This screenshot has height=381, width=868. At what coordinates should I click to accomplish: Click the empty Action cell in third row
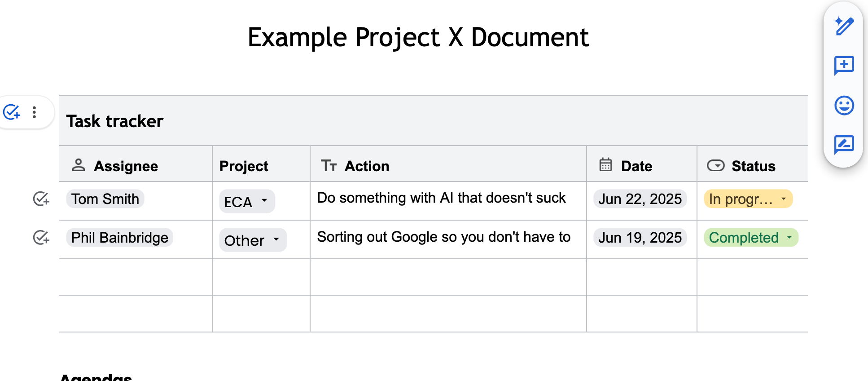(448, 277)
